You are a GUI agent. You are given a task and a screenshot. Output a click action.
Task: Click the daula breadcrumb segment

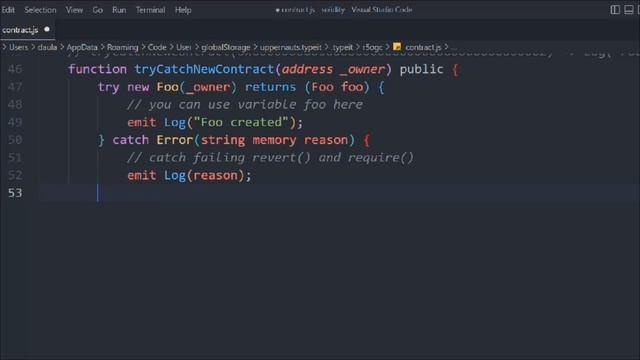coord(47,47)
